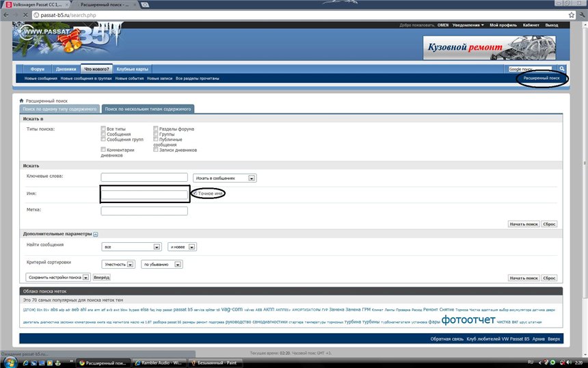
Task: Check the Разделы форума checkbox
Action: [x=156, y=129]
